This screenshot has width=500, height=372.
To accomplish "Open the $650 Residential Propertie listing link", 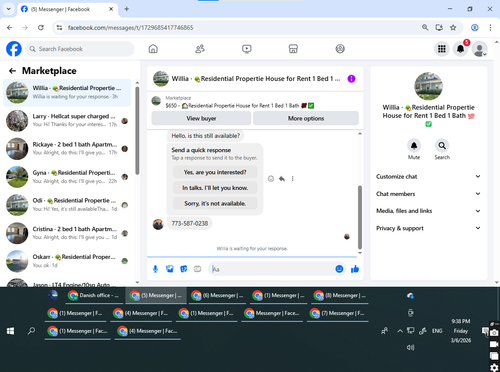I will click(240, 106).
